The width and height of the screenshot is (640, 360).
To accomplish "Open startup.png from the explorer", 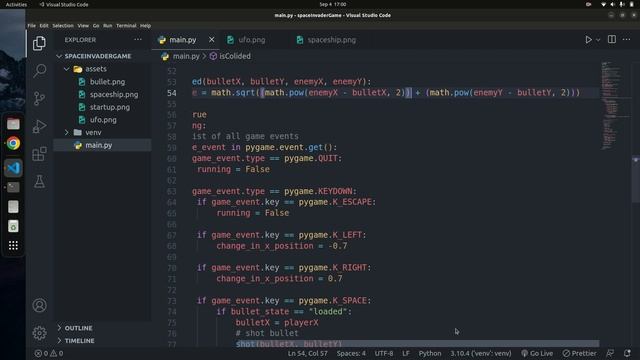I will click(110, 107).
